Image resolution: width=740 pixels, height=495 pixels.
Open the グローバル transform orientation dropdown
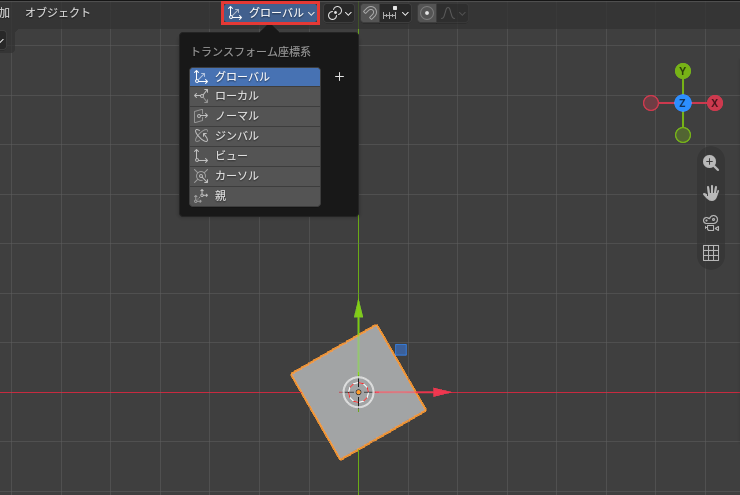pos(270,13)
